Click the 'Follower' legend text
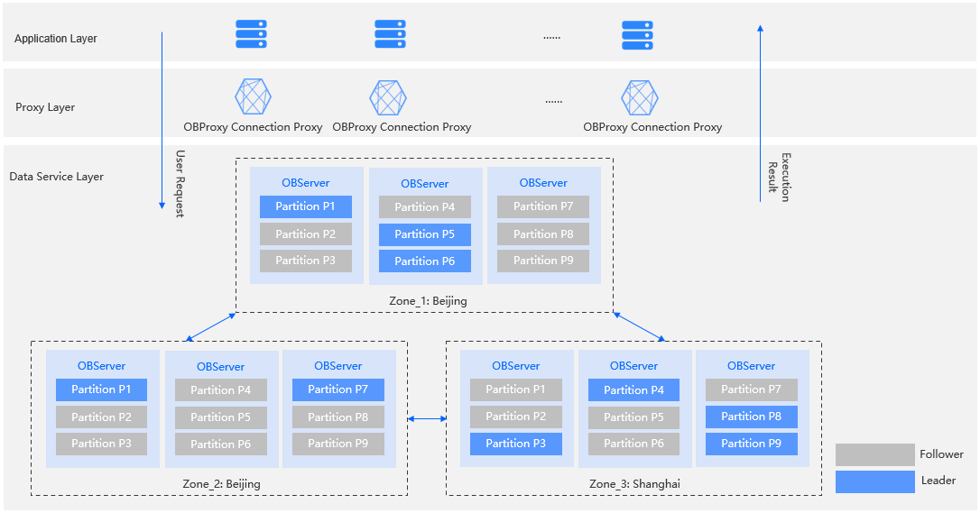This screenshot has width=980, height=513. (x=941, y=454)
